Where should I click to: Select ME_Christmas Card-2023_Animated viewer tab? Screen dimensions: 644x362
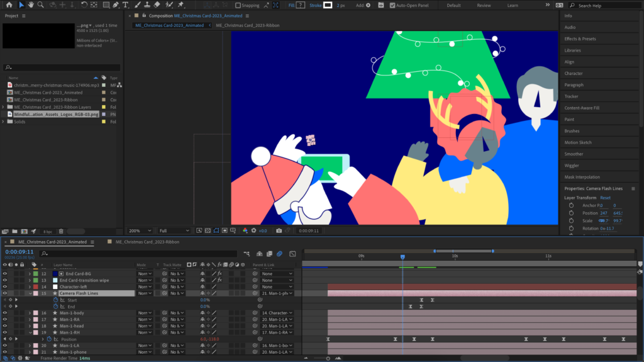169,26
